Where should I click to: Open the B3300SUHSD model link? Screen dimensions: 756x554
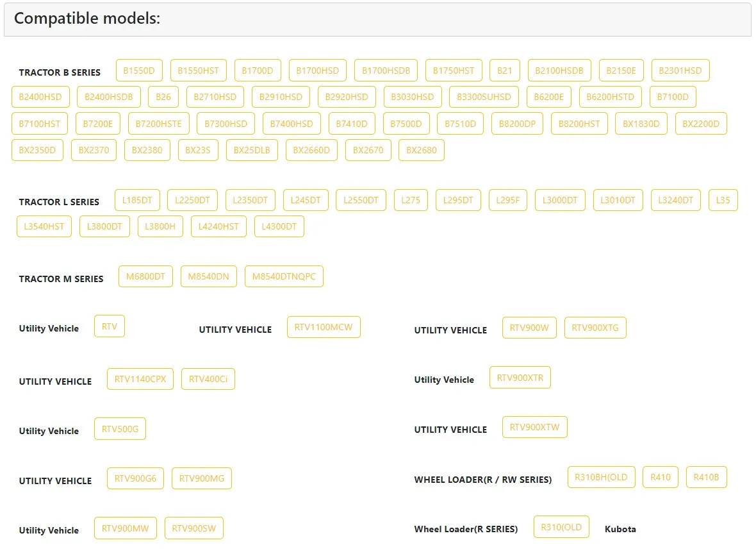484,97
